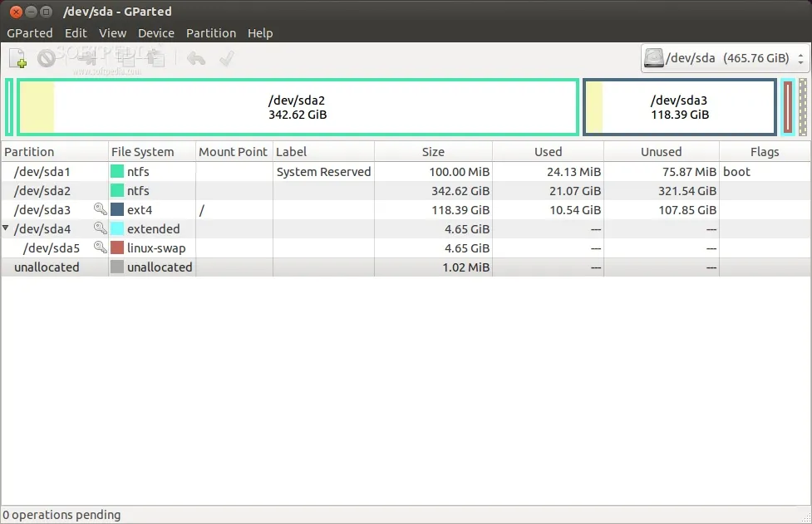
Task: Click the Apply all operations checkmark
Action: 226,58
